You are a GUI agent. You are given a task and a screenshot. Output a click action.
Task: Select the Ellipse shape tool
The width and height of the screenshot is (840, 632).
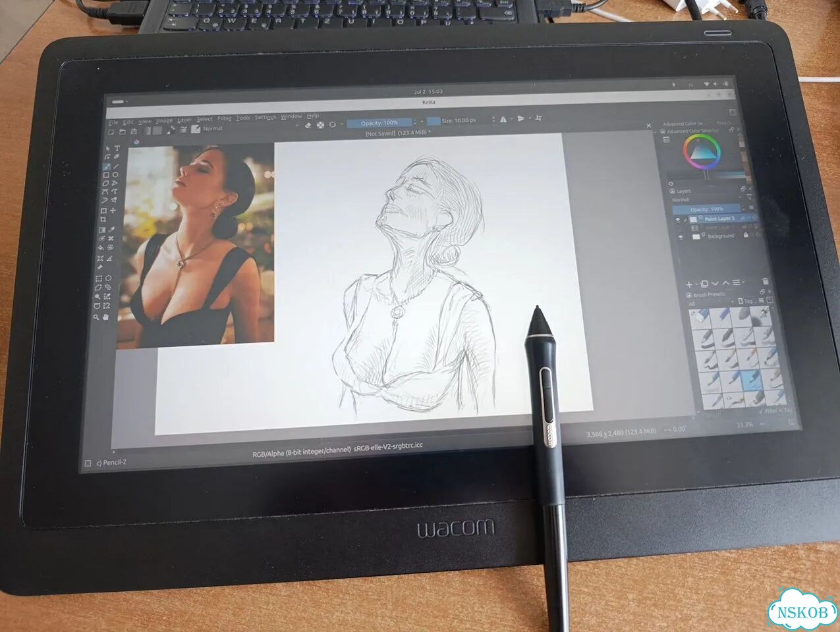click(x=115, y=174)
